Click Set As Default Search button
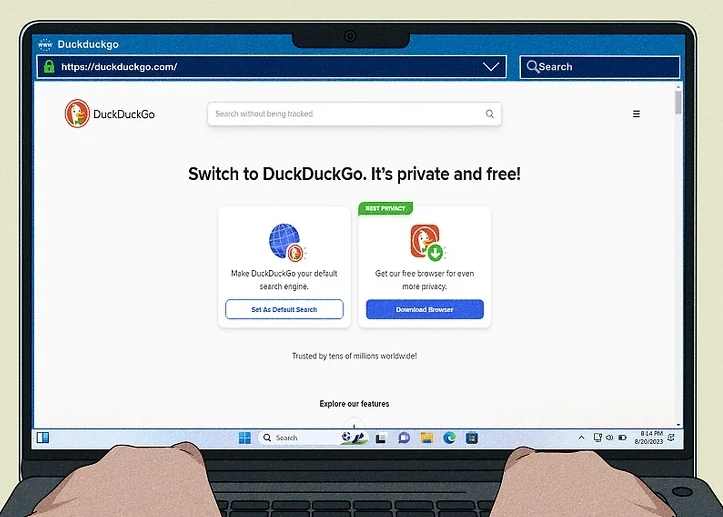 point(284,309)
